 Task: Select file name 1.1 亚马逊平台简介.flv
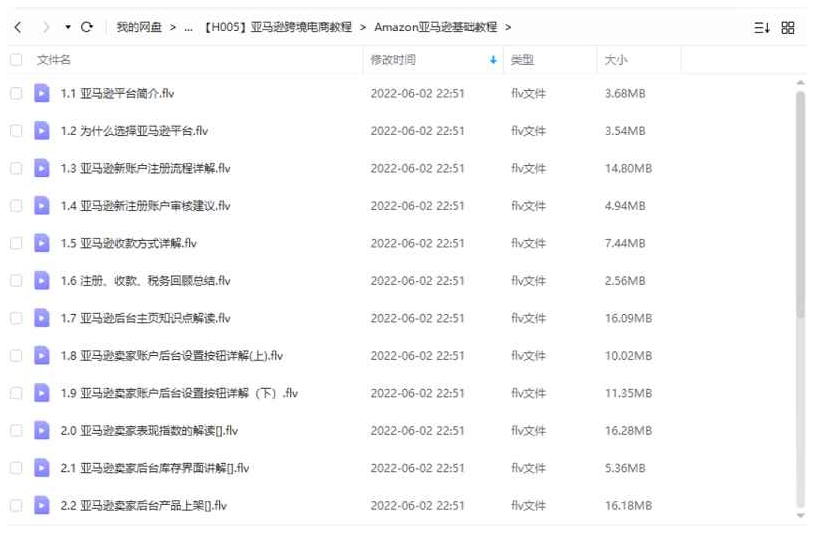[117, 93]
